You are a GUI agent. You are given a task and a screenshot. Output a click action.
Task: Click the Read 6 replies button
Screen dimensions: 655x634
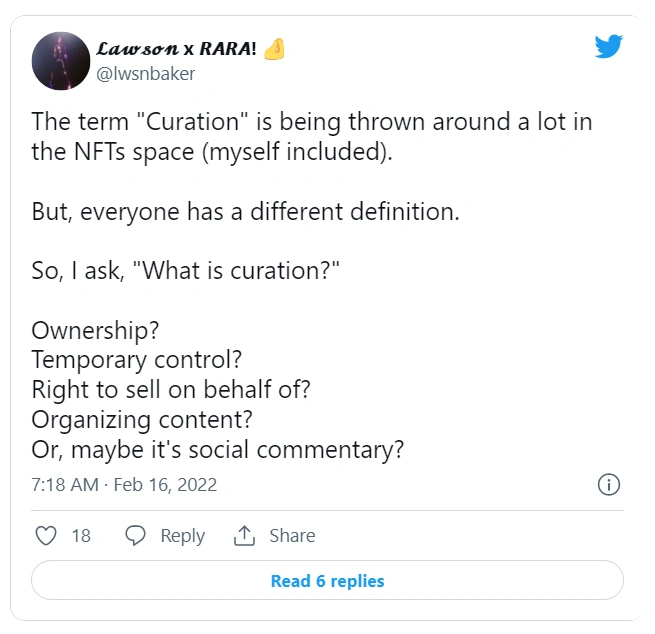[x=328, y=581]
